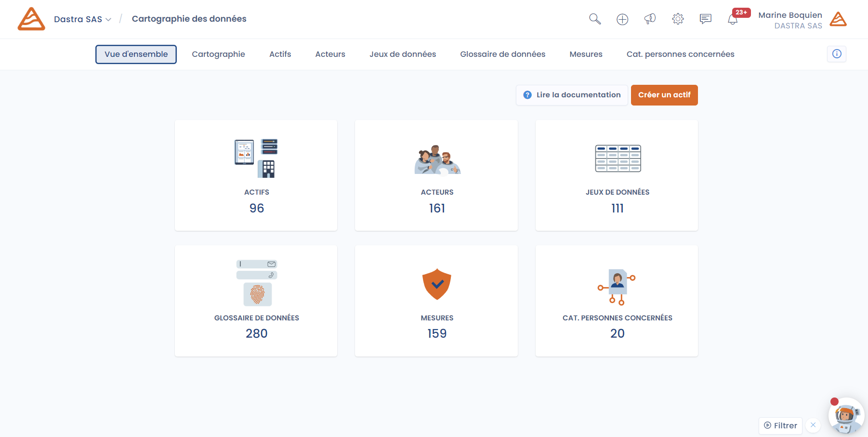Viewport: 868px width, 437px height.
Task: Click the Mesures shield checkmark icon
Action: point(437,284)
